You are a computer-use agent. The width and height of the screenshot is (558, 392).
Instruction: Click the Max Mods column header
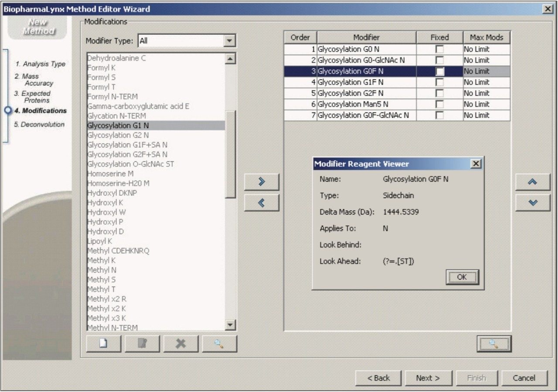[x=487, y=37]
